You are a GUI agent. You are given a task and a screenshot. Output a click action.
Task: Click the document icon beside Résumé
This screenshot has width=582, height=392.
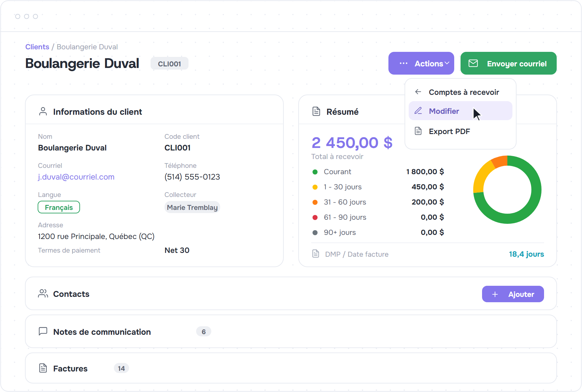point(316,111)
